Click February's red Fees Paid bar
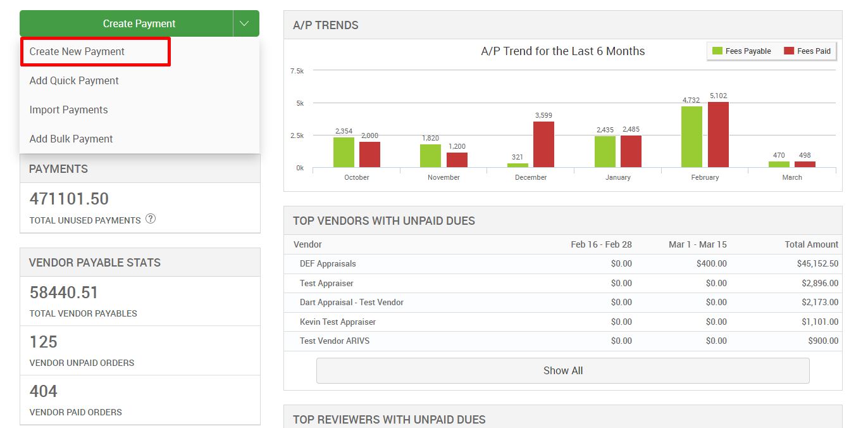Viewport: 868px width, 428px height. (718, 134)
